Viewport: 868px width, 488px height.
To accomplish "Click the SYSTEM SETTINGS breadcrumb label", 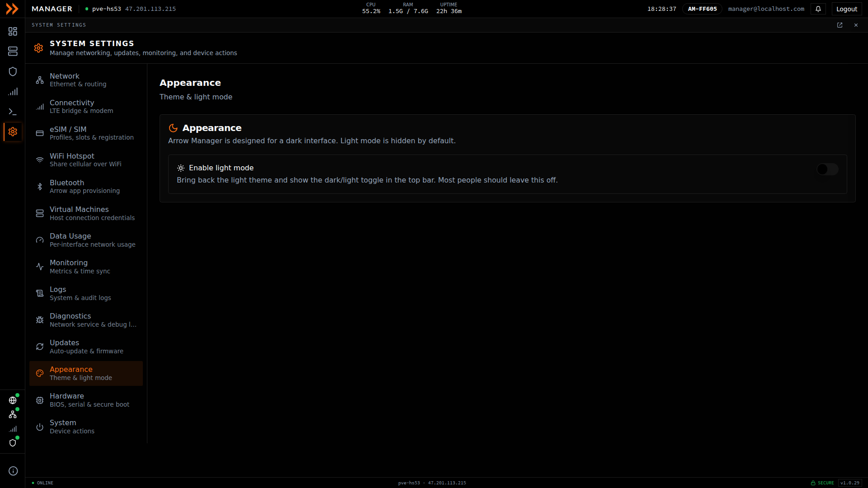I will [59, 25].
